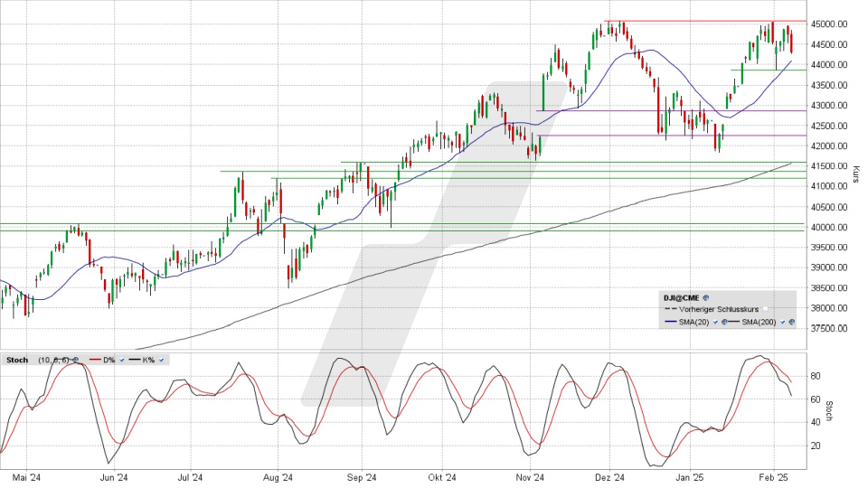This screenshot has height=488, width=868.
Task: Click the Sep '24 date axis label
Action: click(362, 477)
